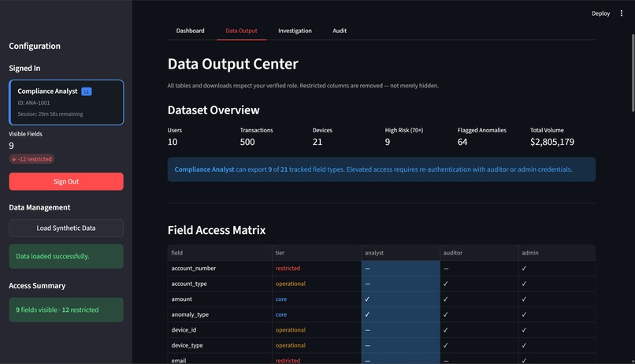The height and width of the screenshot is (364, 635).
Task: Click the Compliance Analyst profile card
Action: coord(66,102)
